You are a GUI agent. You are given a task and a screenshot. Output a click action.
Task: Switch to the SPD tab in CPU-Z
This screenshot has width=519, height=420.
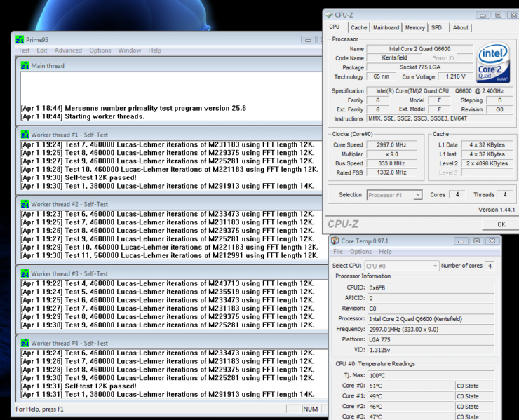(x=436, y=28)
